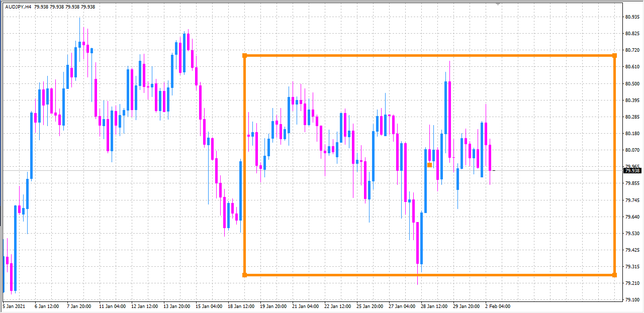Click the 22 Jan 12:00 time label
Image resolution: width=644 pixels, height=313 pixels.
point(337,306)
